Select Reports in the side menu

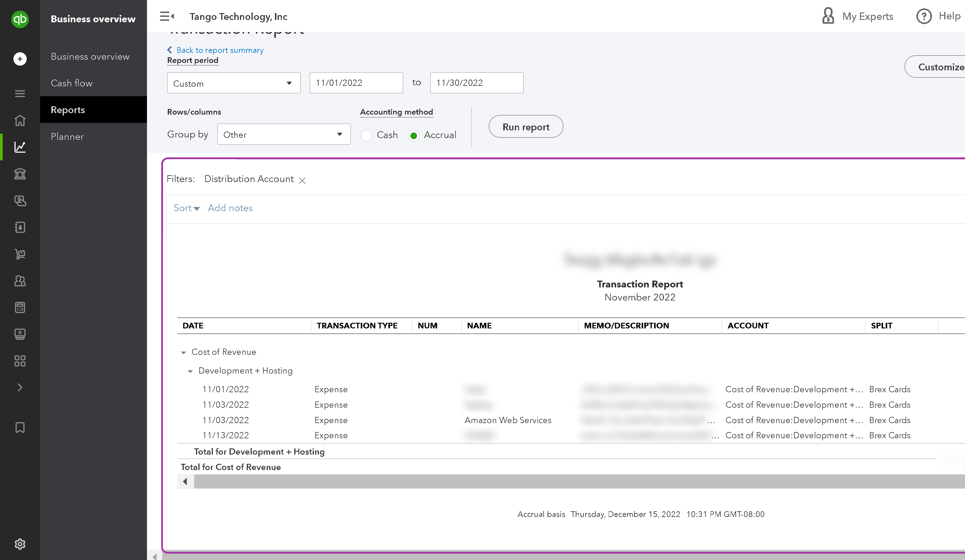[x=94, y=110]
